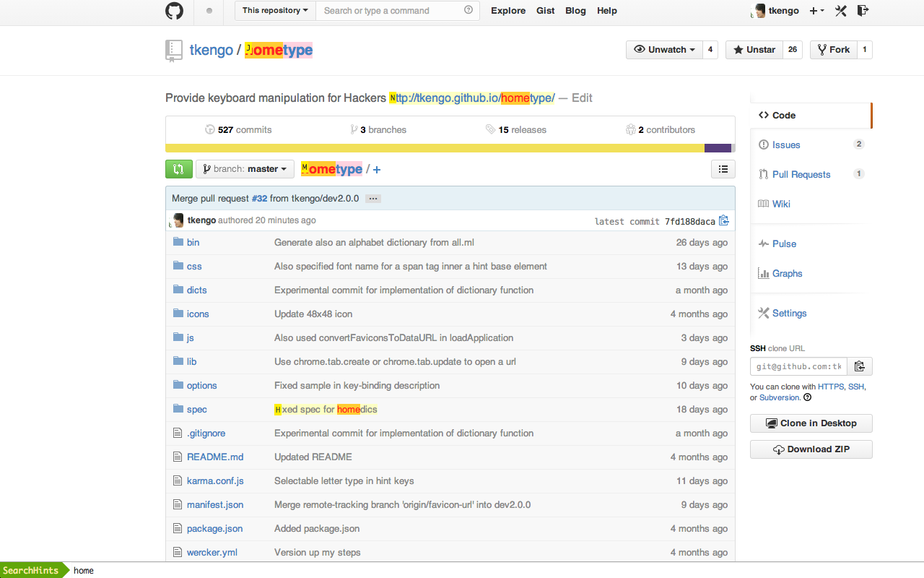Click the HTTPS clone option

(831, 387)
